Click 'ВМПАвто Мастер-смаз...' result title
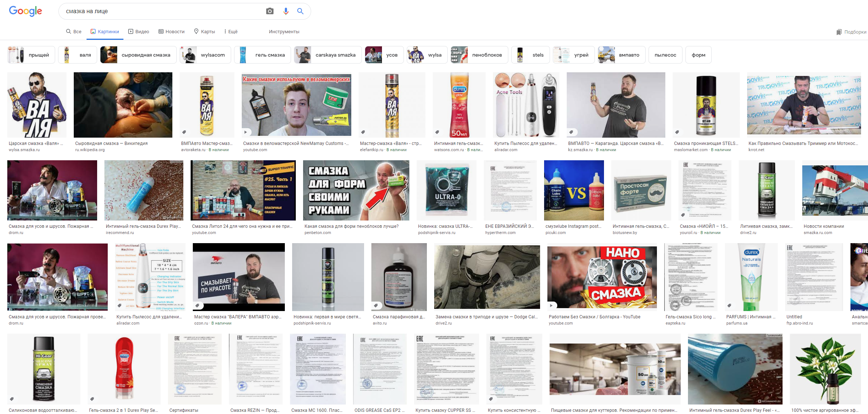The image size is (868, 414). (x=207, y=143)
